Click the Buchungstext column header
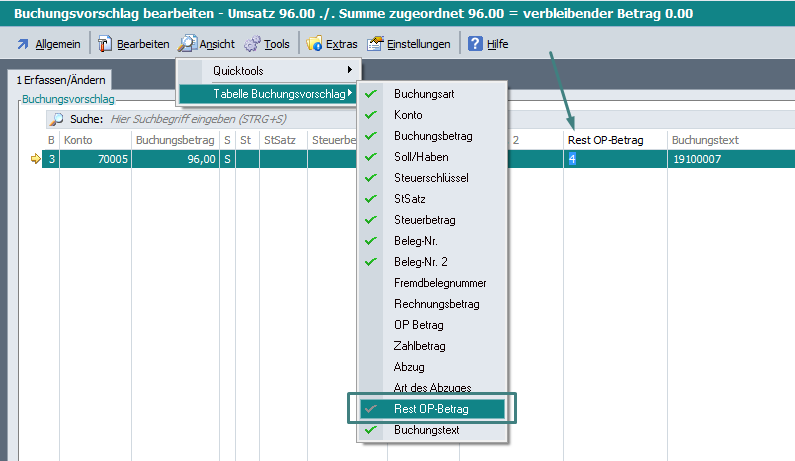 (x=705, y=140)
